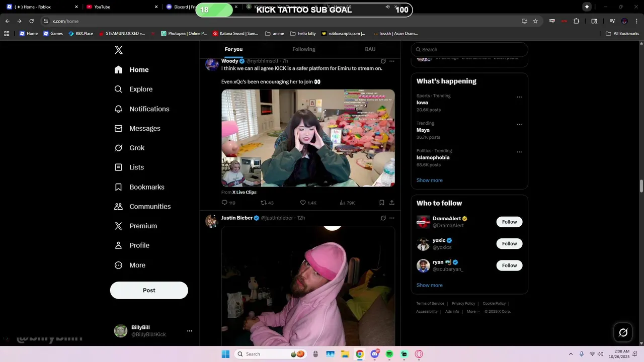
Task: Click Windows Start button
Action: [x=225, y=354]
